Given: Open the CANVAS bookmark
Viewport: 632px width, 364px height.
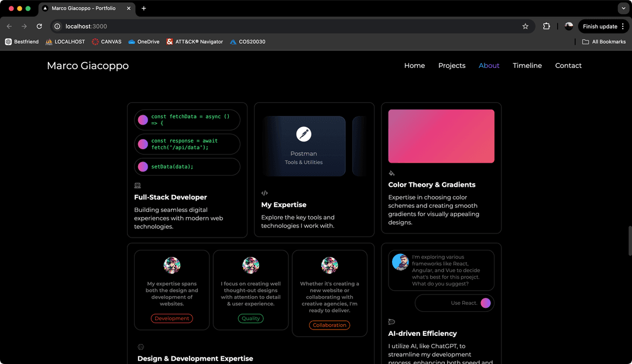Looking at the screenshot, I should click(x=107, y=42).
